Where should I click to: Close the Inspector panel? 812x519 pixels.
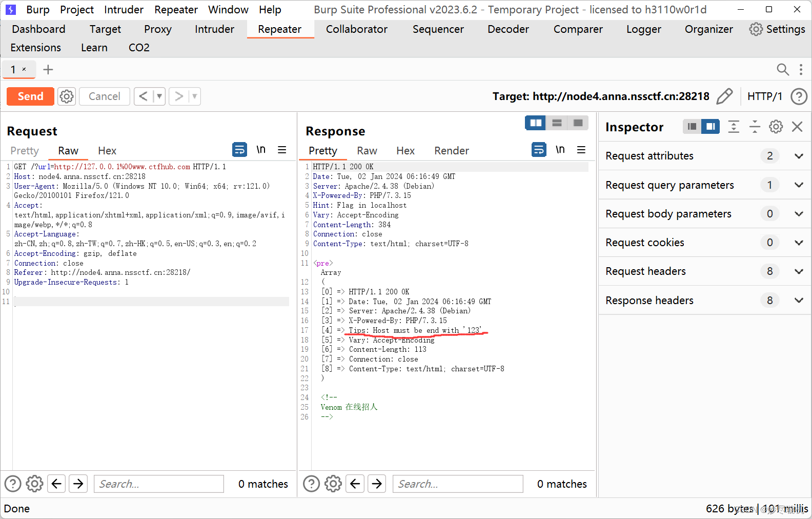(797, 127)
